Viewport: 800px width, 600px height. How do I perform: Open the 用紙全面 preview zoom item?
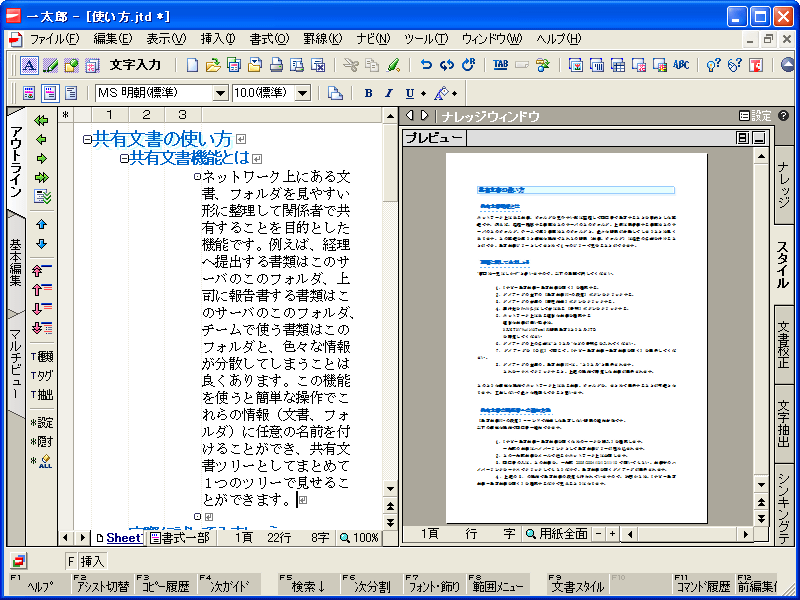click(557, 534)
